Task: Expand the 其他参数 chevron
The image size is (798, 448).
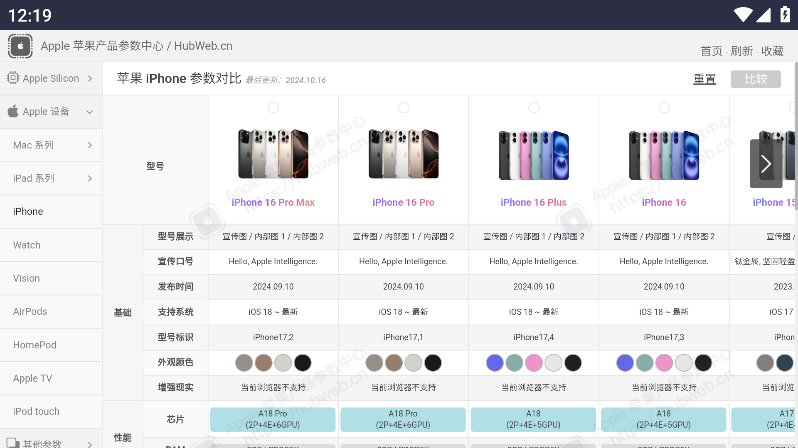Action: [90, 444]
